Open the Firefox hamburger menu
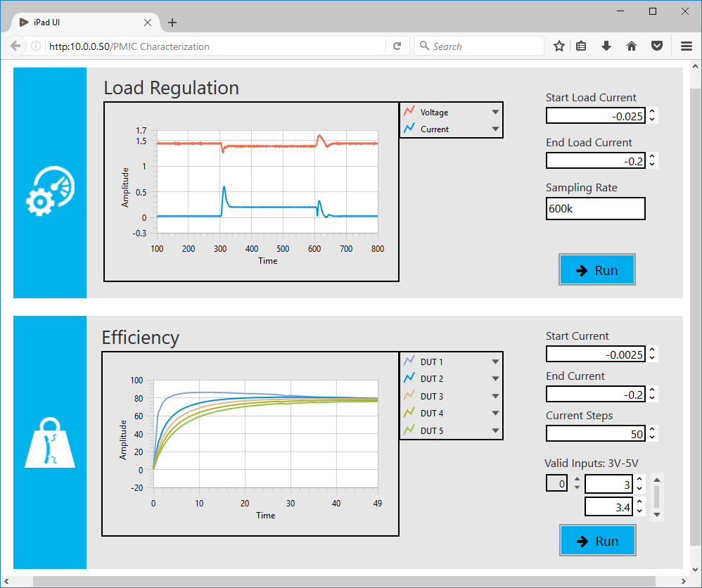The height and width of the screenshot is (588, 702). coord(686,46)
